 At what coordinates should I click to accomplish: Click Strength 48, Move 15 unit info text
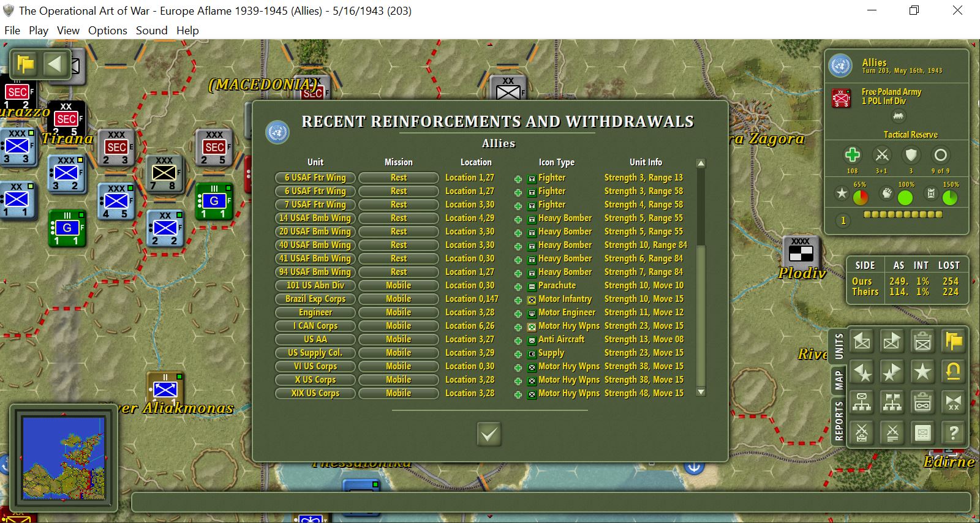point(644,393)
